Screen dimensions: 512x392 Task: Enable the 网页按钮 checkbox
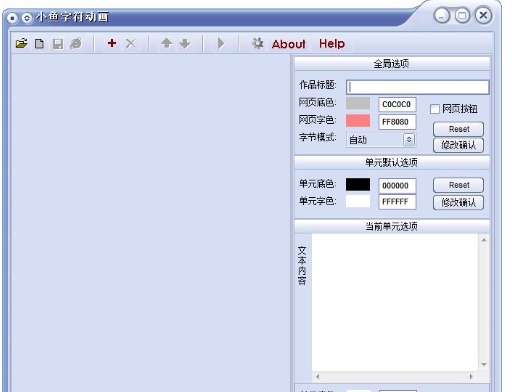coord(435,109)
